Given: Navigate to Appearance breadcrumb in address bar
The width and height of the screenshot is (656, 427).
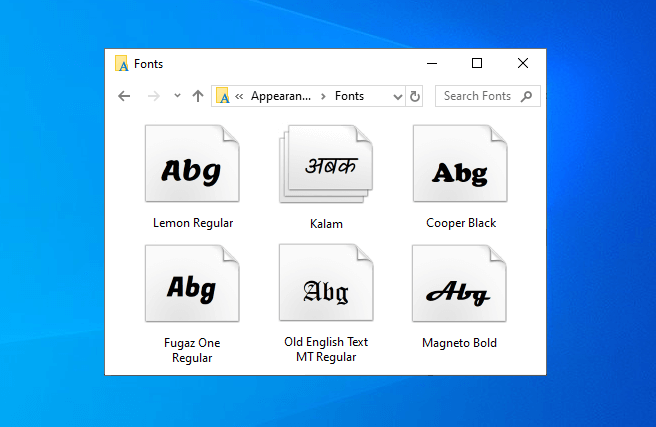Looking at the screenshot, I should 280,96.
